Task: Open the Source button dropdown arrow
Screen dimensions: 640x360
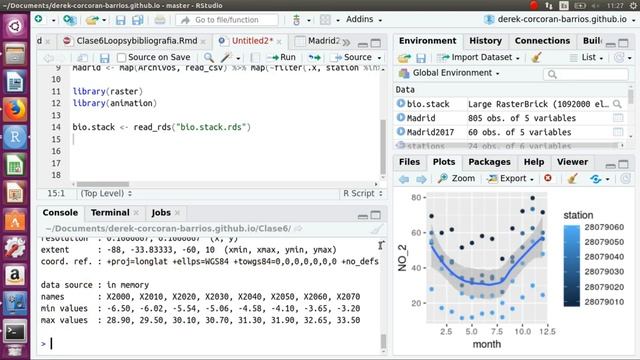Action: (379, 58)
